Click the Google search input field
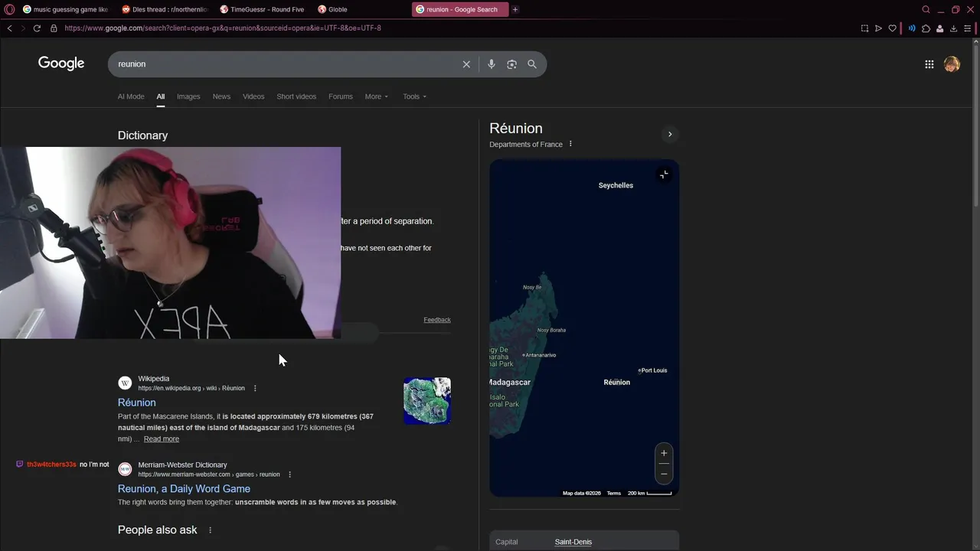 [287, 64]
